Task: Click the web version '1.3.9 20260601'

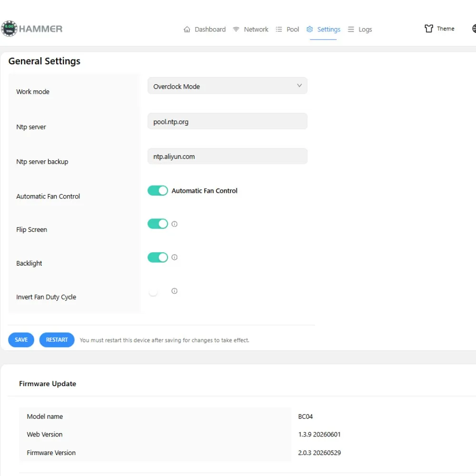Action: coord(319,435)
